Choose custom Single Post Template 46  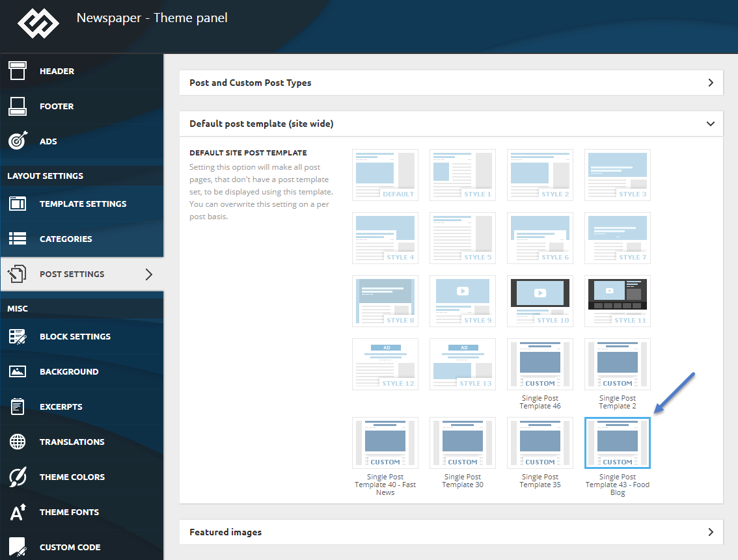click(x=540, y=364)
